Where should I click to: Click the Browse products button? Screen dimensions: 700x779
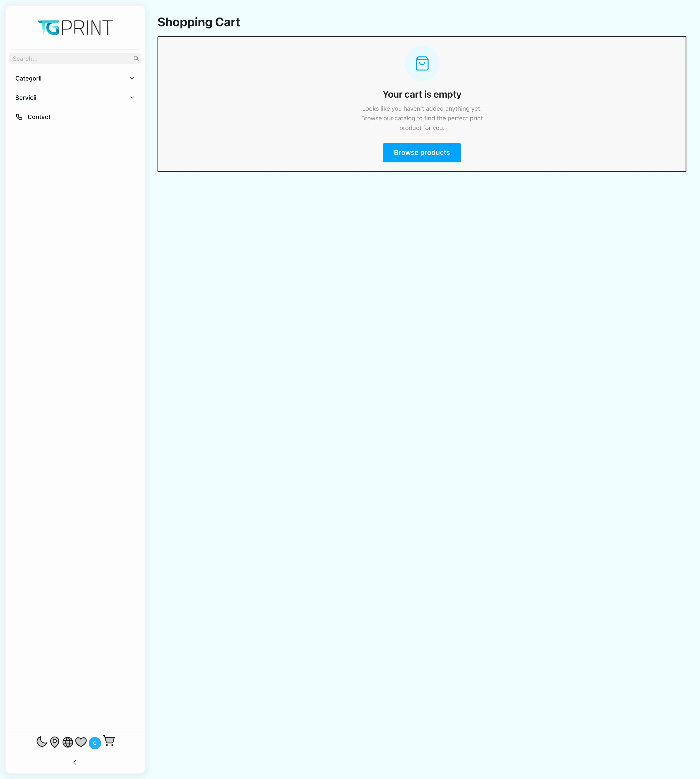coord(422,153)
